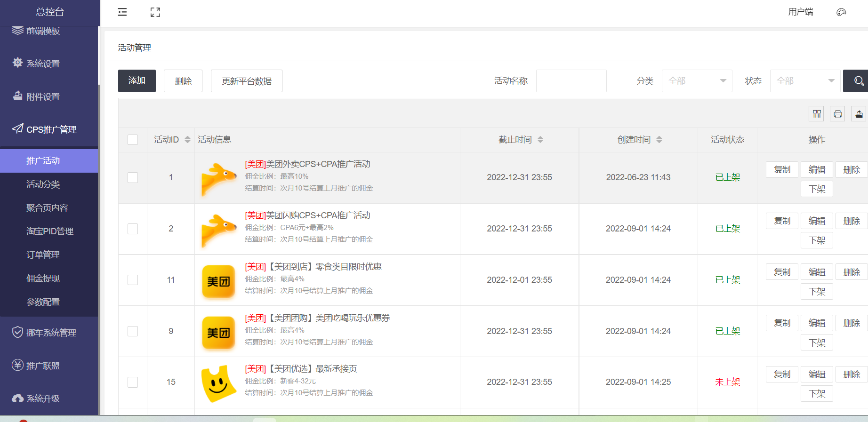The height and width of the screenshot is (422, 868).
Task: Toggle the select-all header checkbox
Action: [133, 140]
